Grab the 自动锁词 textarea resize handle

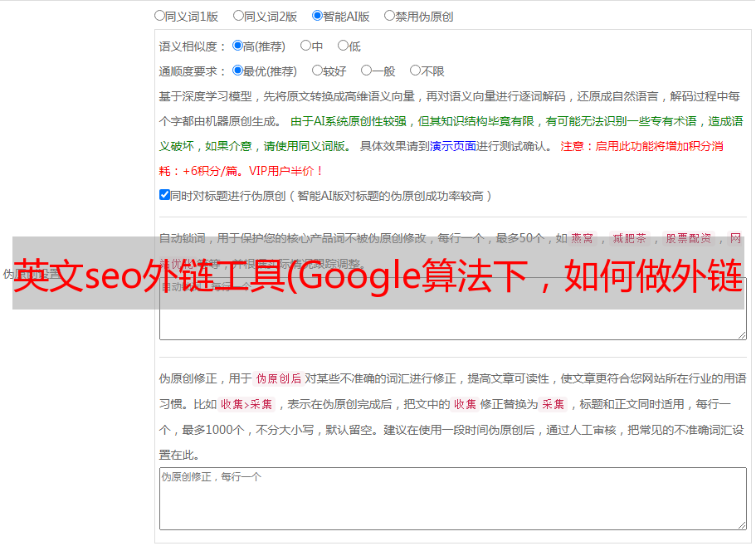tap(742, 335)
